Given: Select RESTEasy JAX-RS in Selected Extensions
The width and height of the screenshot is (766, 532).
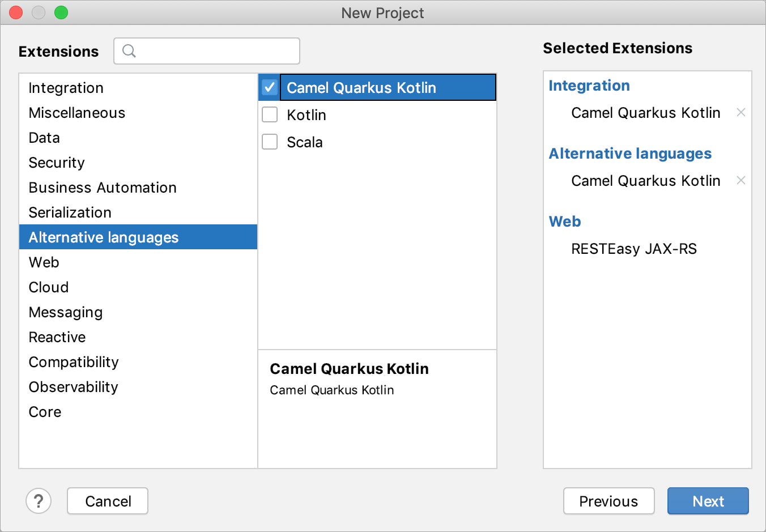Looking at the screenshot, I should (634, 249).
